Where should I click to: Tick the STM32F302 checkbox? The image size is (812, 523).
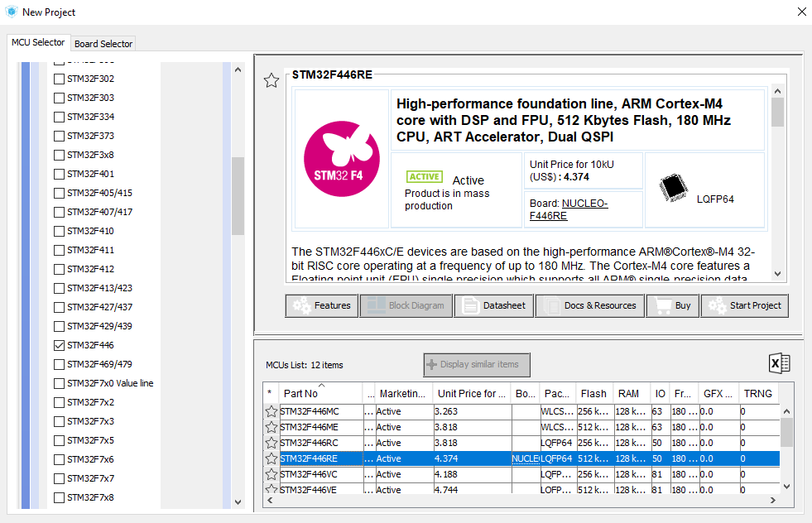pos(59,79)
